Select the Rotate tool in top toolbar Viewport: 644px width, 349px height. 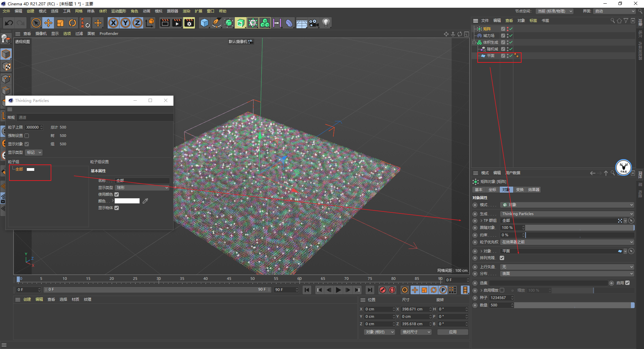(x=72, y=23)
